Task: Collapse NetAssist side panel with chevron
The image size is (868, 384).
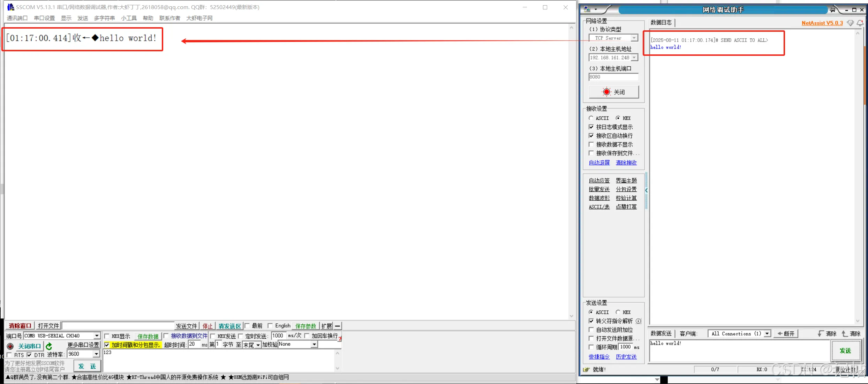Action: (646, 190)
